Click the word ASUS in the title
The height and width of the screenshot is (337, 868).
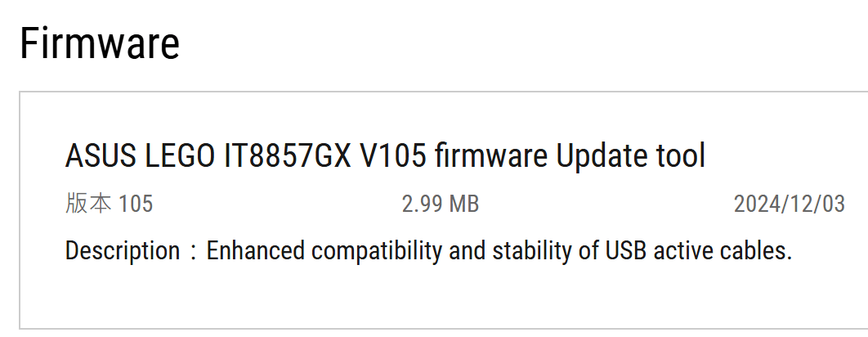pos(101,156)
